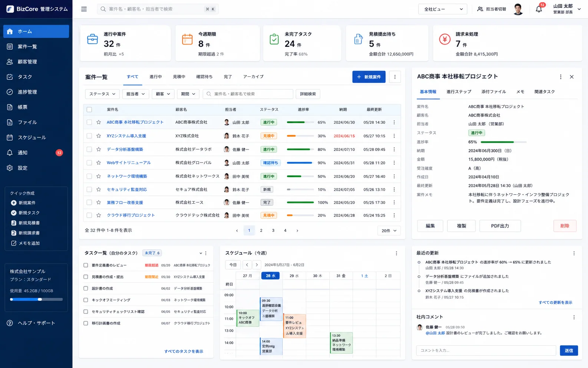The image size is (588, 368).
Task: Open the 全社ビュー dropdown
Action: [443, 9]
